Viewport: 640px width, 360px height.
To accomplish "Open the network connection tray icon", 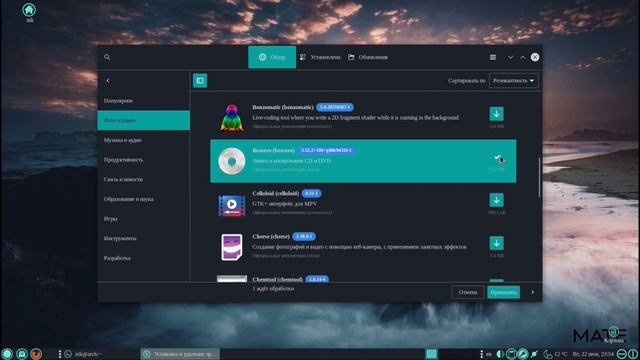I will 534,354.
